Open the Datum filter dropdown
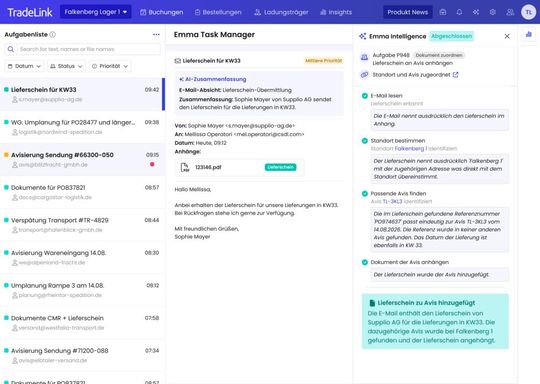The width and height of the screenshot is (540, 384). click(24, 66)
